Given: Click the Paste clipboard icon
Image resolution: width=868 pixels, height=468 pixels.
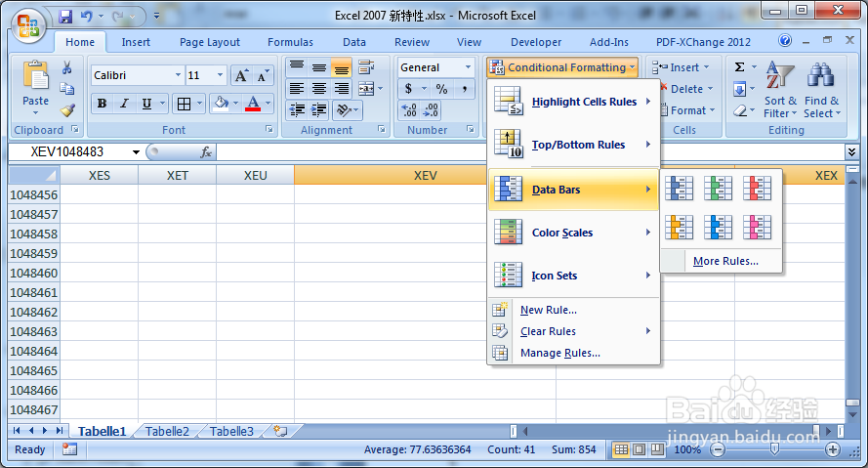Looking at the screenshot, I should pyautogui.click(x=35, y=76).
